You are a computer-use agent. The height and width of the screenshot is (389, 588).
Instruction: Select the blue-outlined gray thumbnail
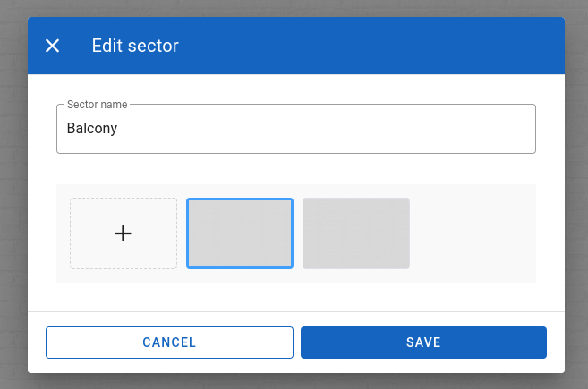coord(240,233)
